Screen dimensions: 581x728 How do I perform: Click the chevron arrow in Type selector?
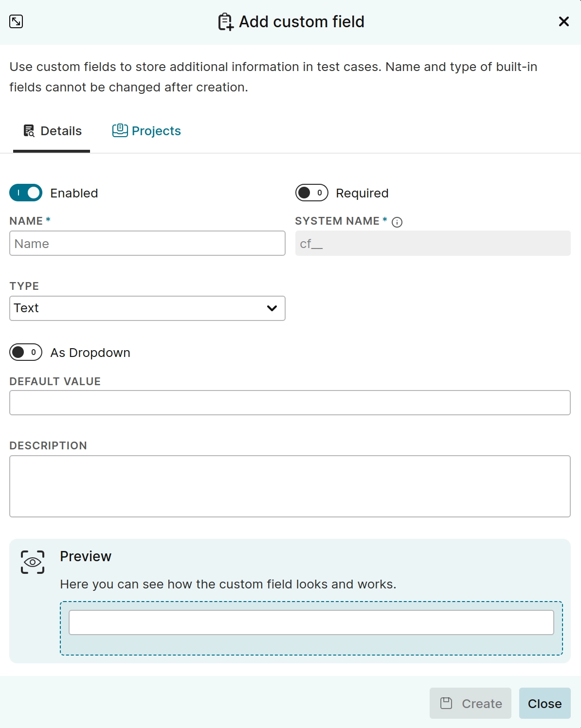point(272,308)
